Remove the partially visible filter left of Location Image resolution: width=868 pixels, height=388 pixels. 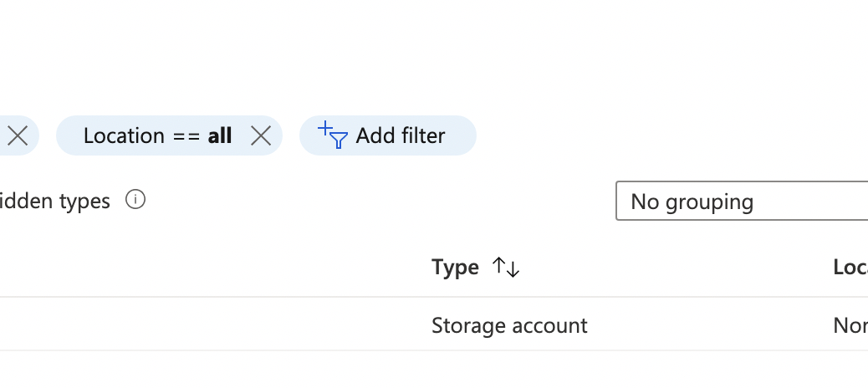(x=18, y=135)
